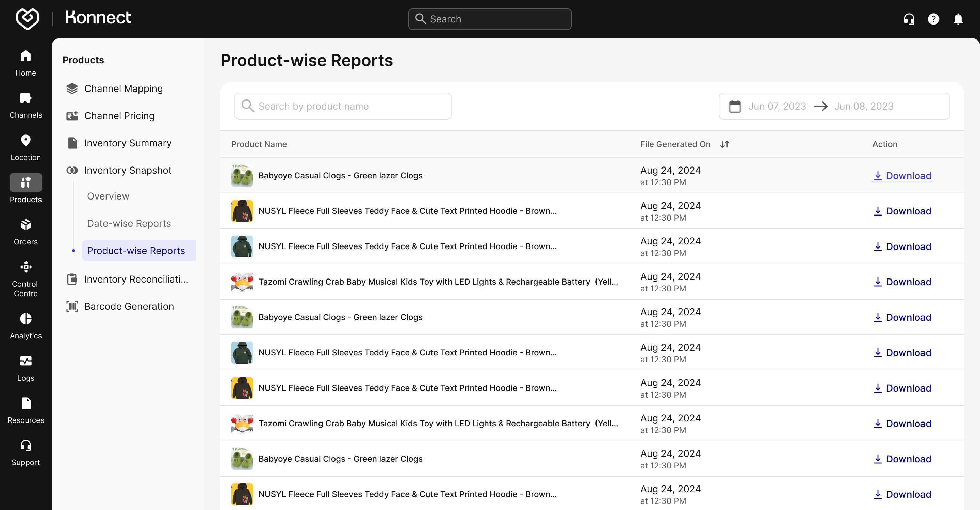Image resolution: width=980 pixels, height=510 pixels.
Task: Click the Search by product name field
Action: click(342, 106)
